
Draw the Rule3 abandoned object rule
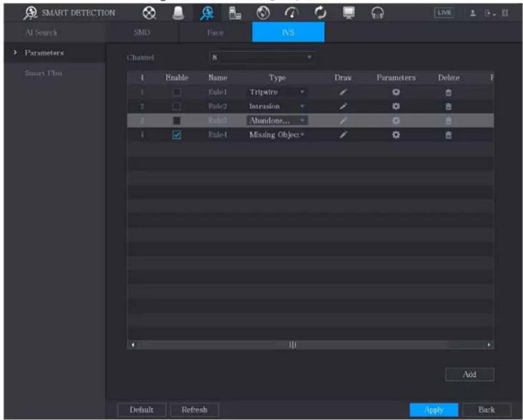343,120
